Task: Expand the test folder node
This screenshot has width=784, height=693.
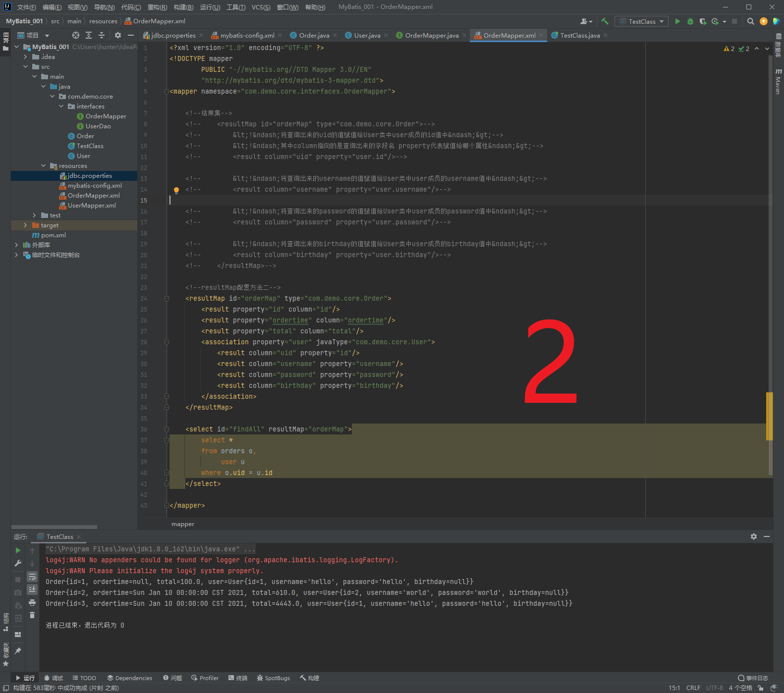Action: pos(34,215)
